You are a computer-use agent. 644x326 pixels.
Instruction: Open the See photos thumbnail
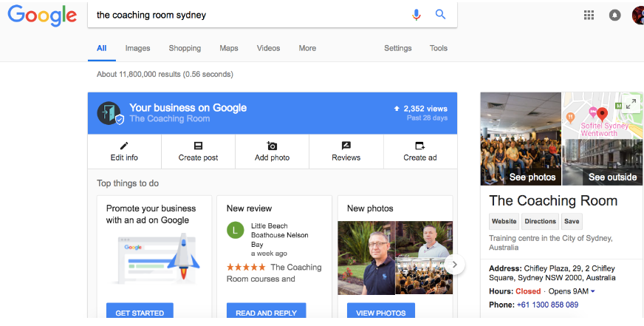click(521, 139)
